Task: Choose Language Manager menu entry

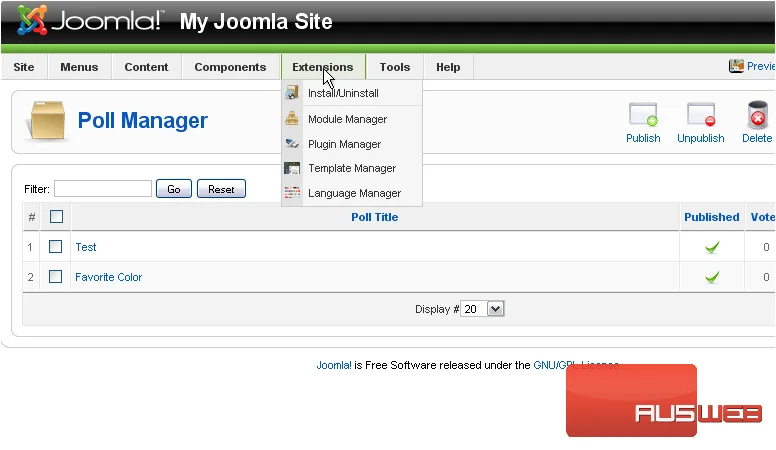Action: (x=352, y=193)
